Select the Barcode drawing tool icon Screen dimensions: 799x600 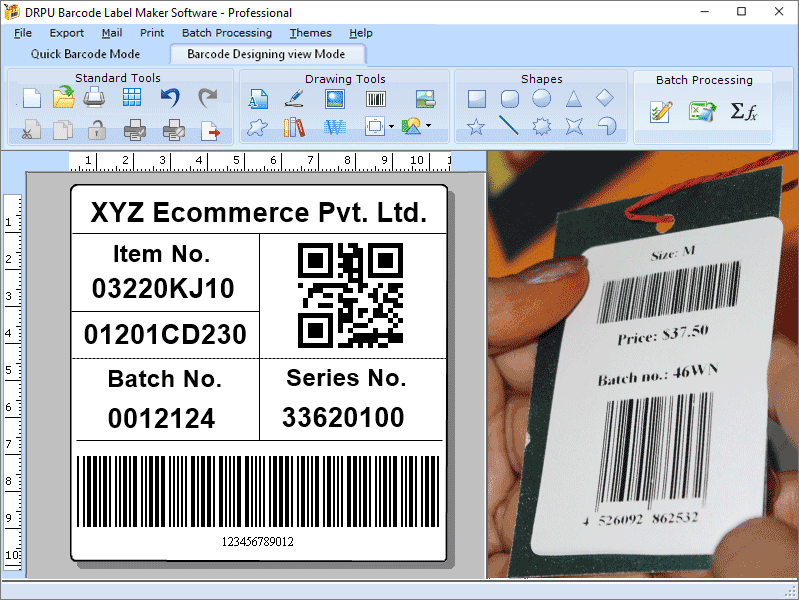pyautogui.click(x=376, y=98)
